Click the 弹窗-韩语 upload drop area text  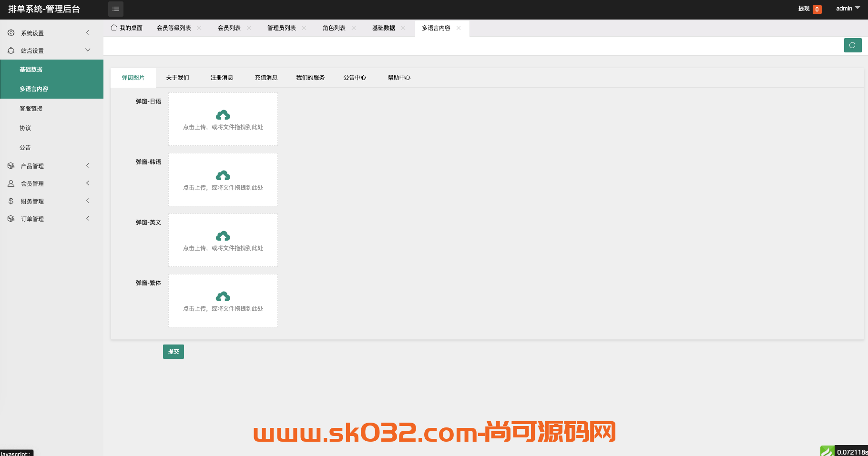click(x=223, y=188)
